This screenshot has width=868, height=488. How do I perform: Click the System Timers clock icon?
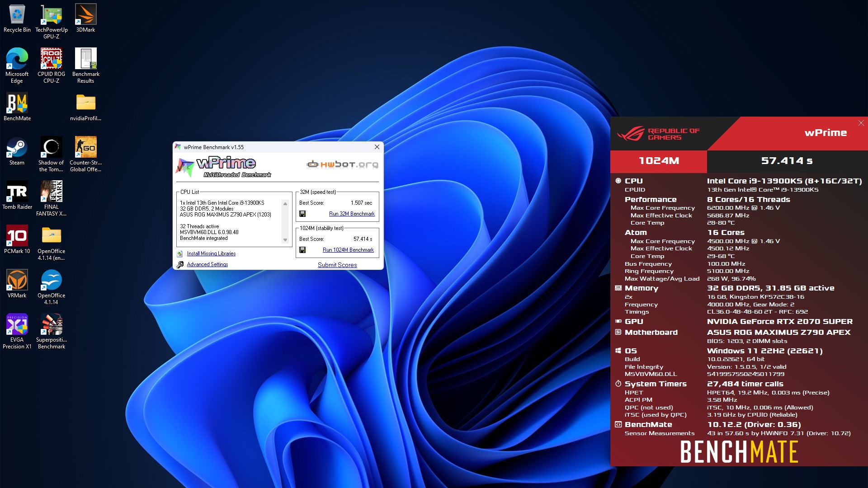coord(618,384)
